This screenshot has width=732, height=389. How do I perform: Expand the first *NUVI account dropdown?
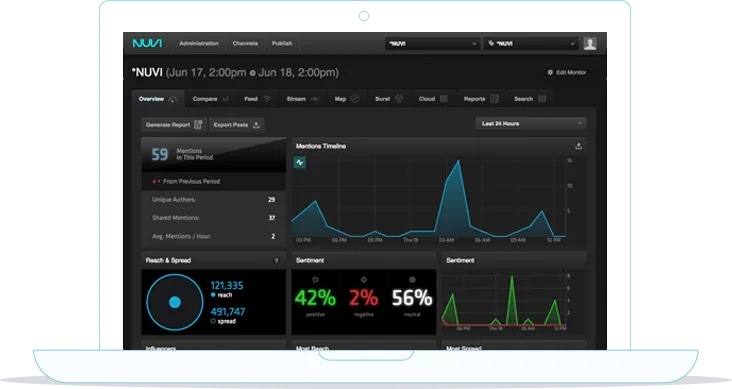tap(432, 43)
